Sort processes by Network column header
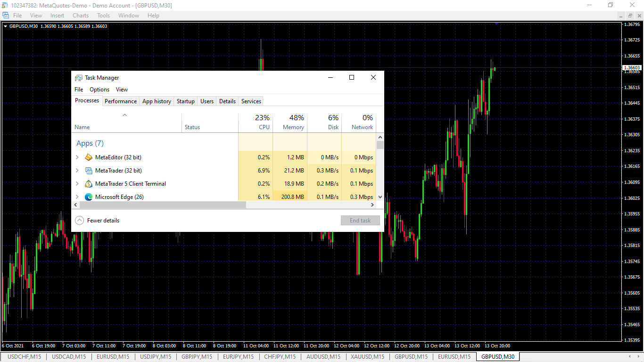The height and width of the screenshot is (362, 644). click(x=359, y=123)
